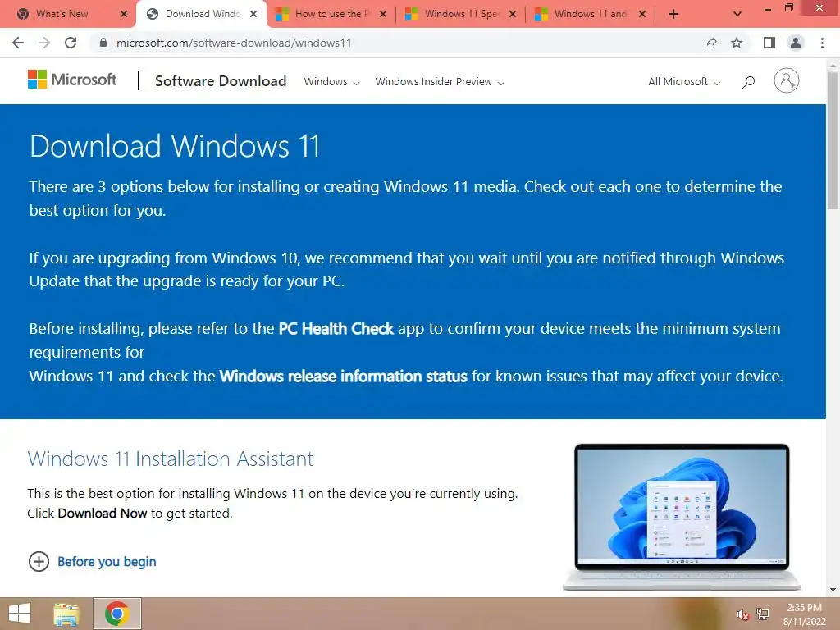Open the Software Download link
The image size is (840, 630).
click(x=221, y=81)
